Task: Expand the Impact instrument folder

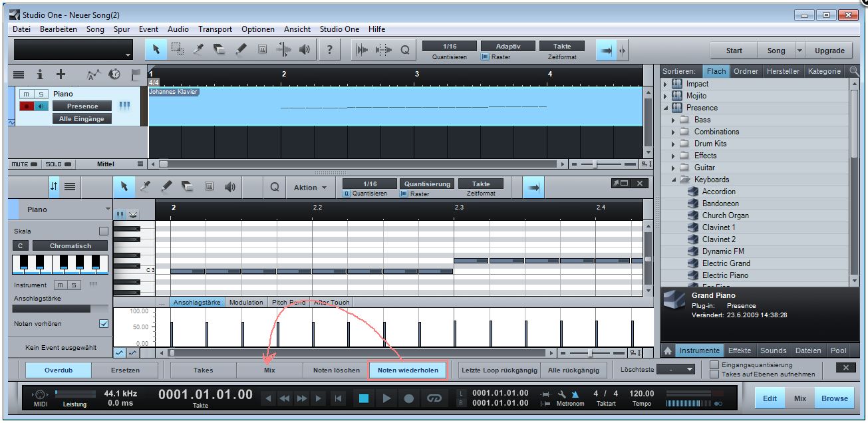Action: point(664,84)
